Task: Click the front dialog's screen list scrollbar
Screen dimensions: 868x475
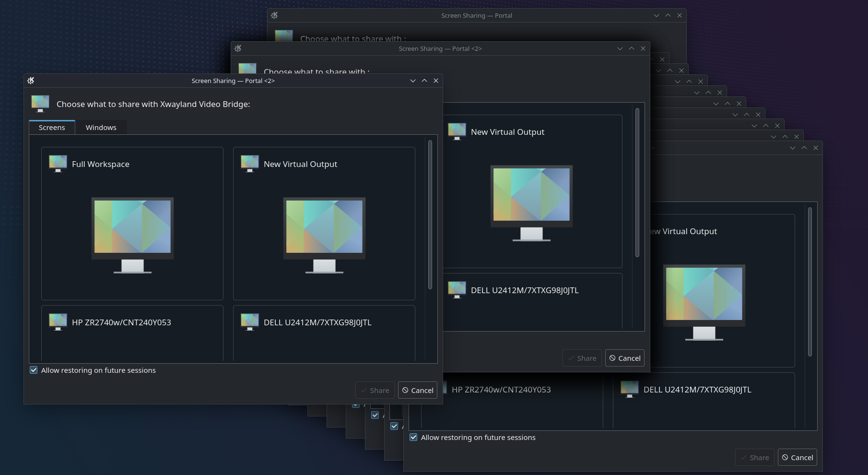Action: [x=430, y=215]
